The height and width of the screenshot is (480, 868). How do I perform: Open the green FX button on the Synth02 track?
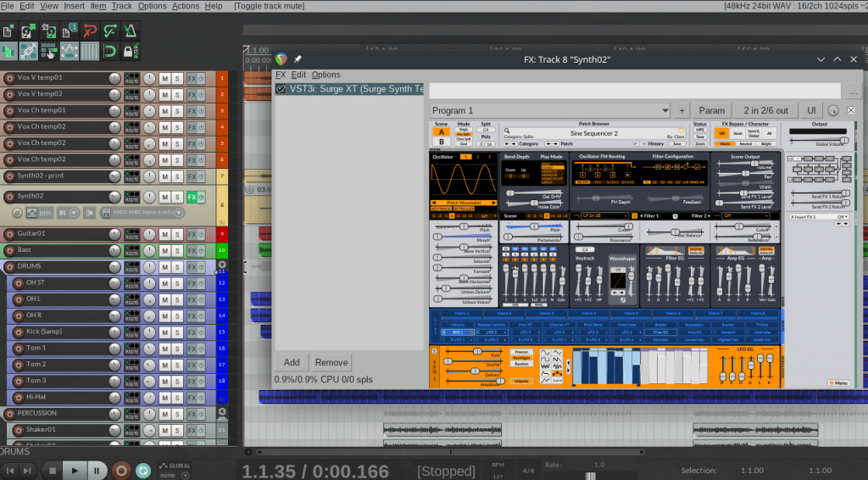(x=192, y=197)
